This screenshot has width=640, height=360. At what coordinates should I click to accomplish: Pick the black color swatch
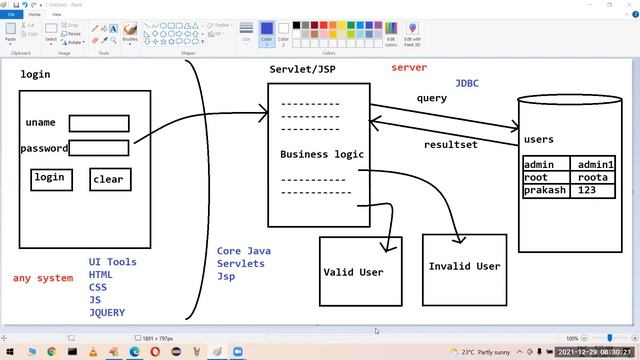pos(296,25)
